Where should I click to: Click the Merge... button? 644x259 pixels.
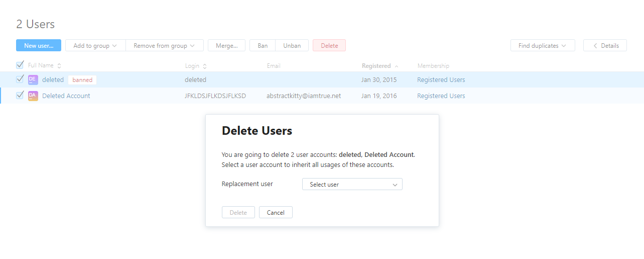pyautogui.click(x=226, y=45)
